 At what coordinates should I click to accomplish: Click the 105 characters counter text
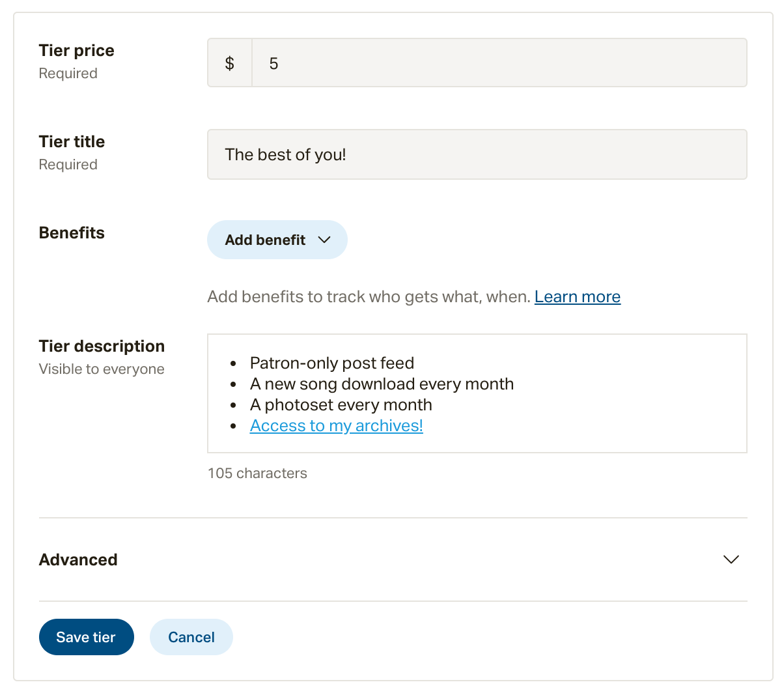tap(257, 473)
